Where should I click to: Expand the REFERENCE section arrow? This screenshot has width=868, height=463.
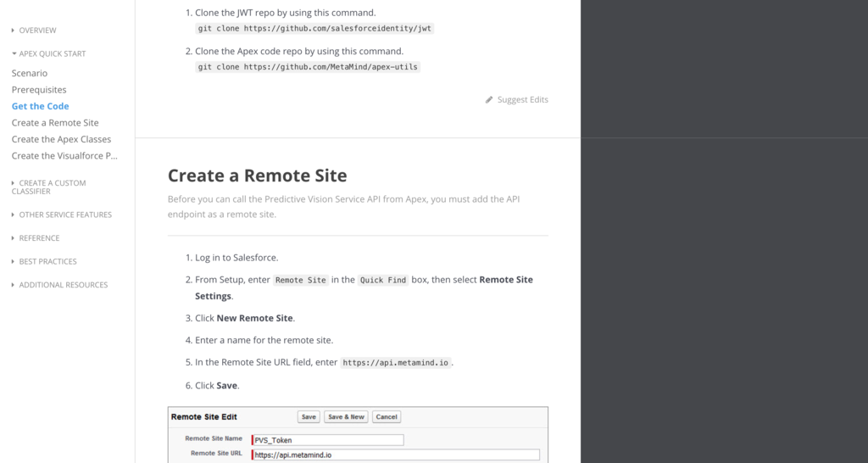[14, 238]
